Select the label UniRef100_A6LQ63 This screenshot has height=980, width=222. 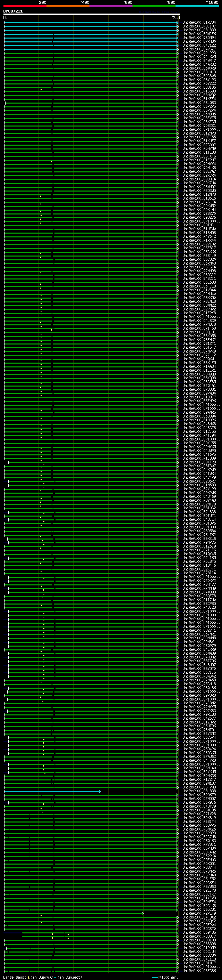(x=199, y=103)
